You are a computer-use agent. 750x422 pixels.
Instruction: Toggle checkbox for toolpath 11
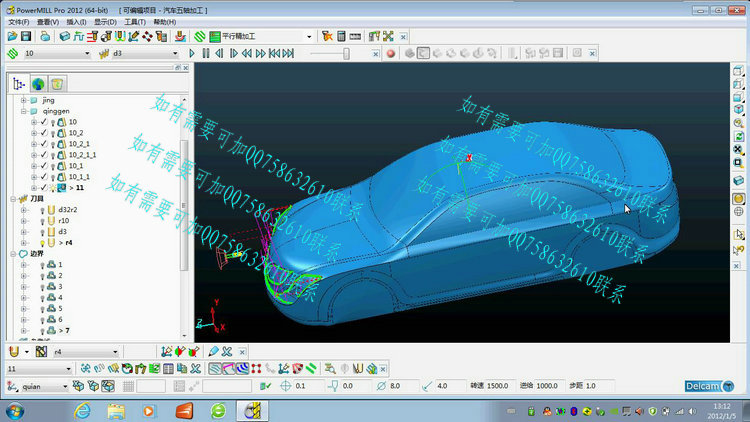(44, 188)
